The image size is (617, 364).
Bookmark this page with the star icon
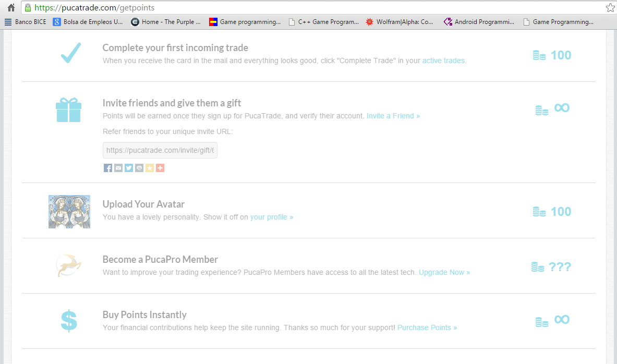click(610, 7)
